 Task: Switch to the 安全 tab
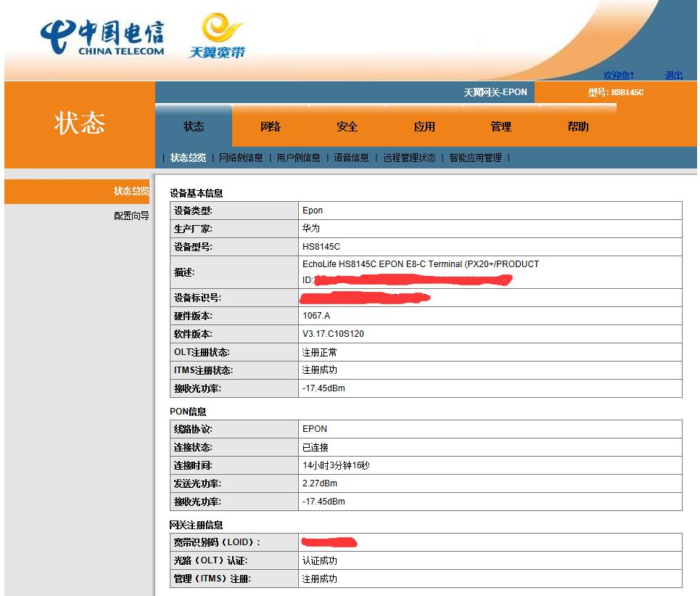click(347, 126)
